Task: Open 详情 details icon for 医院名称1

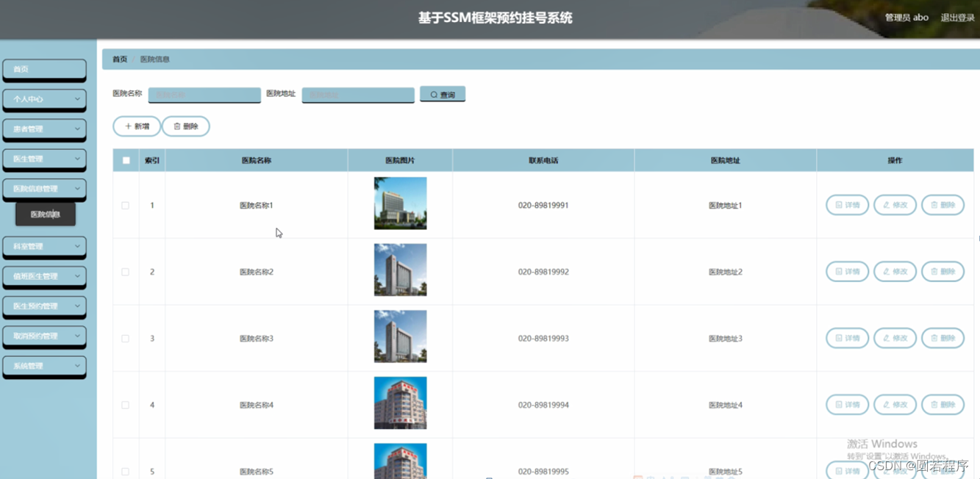Action: point(840,205)
